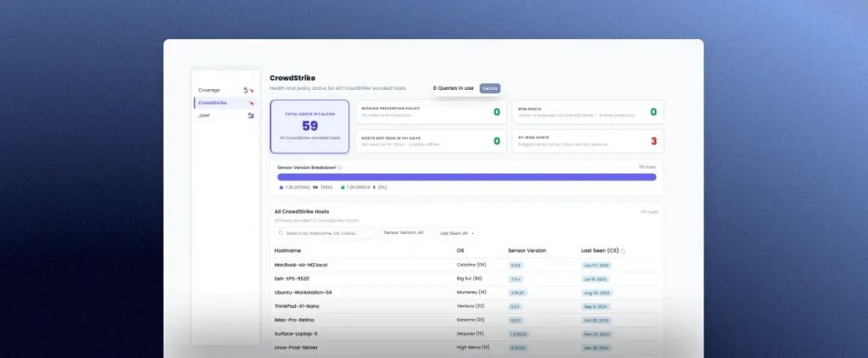Open the RFM Hosts card

click(x=587, y=112)
